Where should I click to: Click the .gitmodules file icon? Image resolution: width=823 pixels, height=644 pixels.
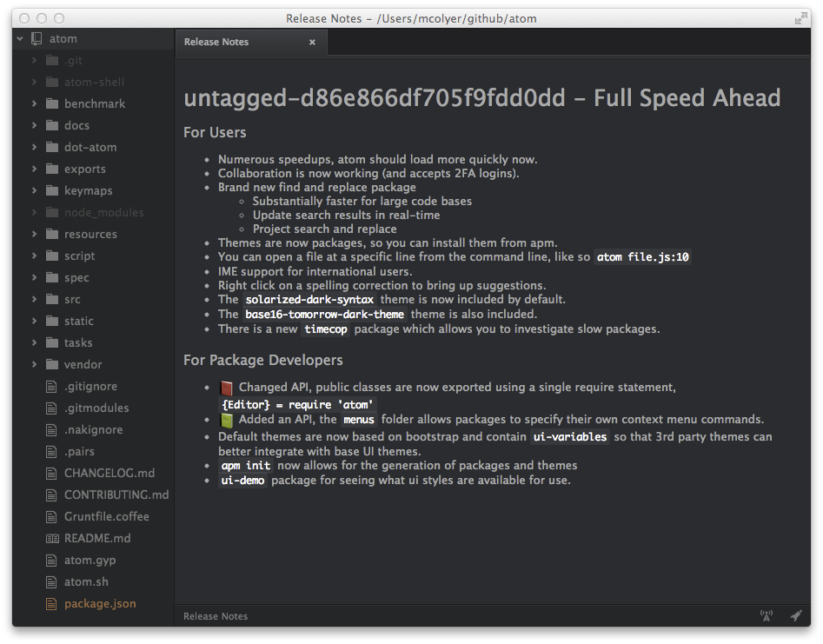[51, 408]
